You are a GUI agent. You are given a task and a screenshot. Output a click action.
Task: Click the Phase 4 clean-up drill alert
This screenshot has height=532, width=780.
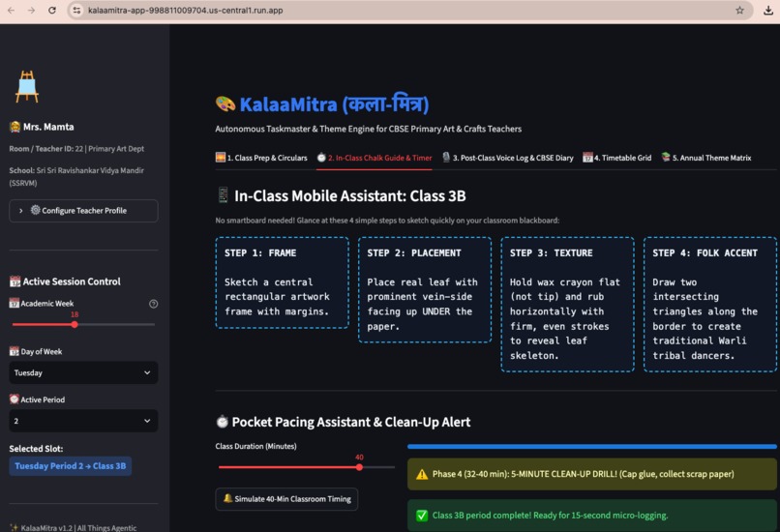pyautogui.click(x=592, y=474)
